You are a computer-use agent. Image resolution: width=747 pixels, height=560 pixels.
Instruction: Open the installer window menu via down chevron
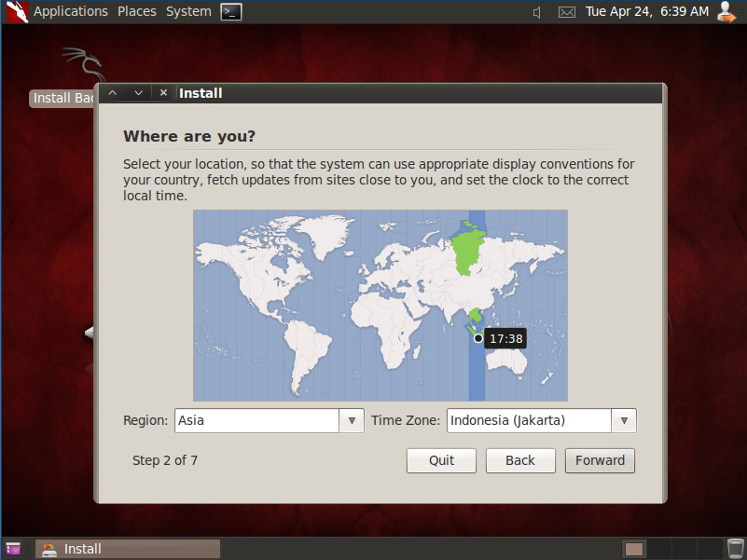coord(137,92)
